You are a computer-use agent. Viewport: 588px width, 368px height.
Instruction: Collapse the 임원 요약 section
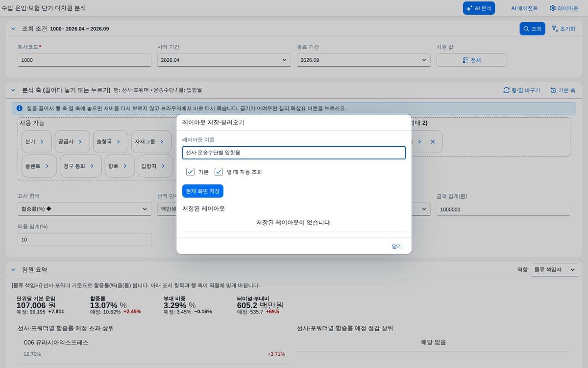click(x=13, y=270)
